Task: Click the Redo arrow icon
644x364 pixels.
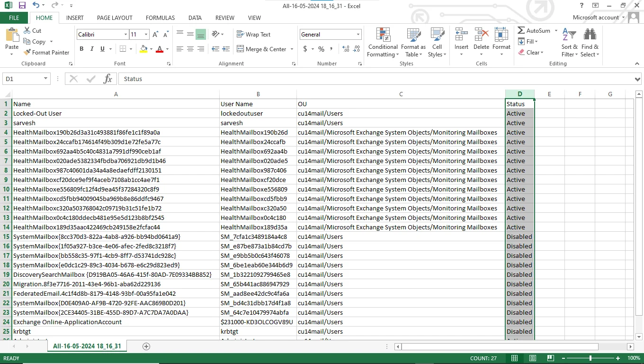Action: (x=54, y=5)
